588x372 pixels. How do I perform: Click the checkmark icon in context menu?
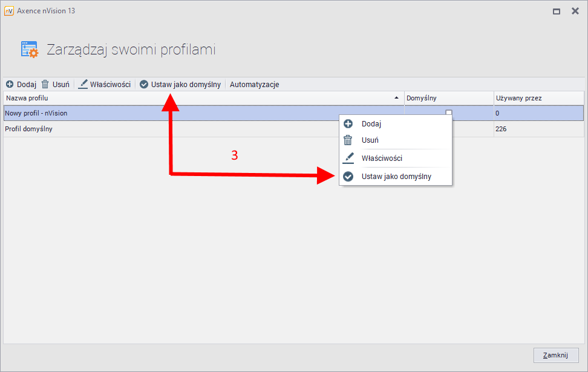click(x=348, y=177)
